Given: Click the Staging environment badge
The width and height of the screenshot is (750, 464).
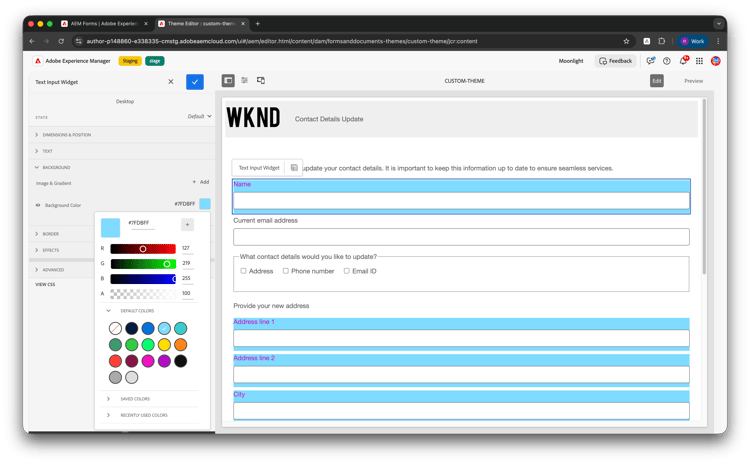Looking at the screenshot, I should 130,61.
